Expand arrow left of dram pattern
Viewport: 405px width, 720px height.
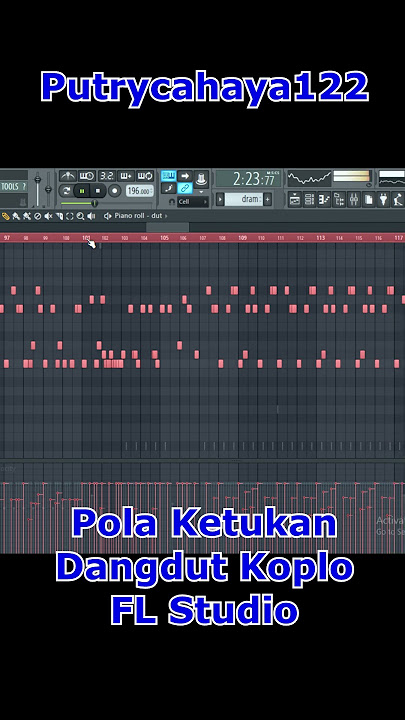click(220, 199)
